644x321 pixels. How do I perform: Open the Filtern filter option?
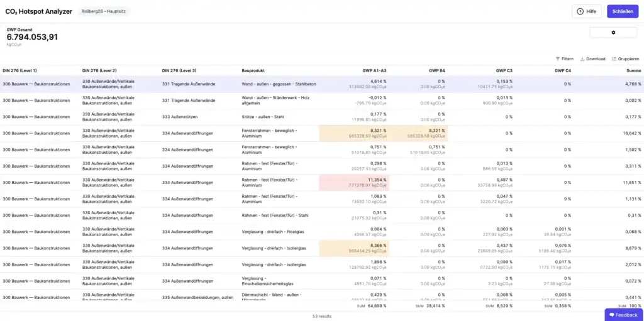[x=564, y=58]
